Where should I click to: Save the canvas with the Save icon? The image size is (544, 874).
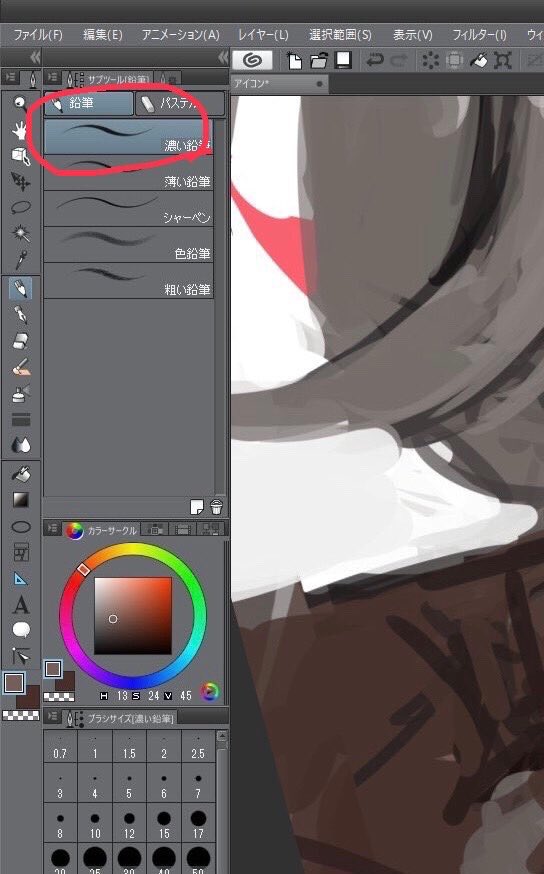(x=343, y=60)
